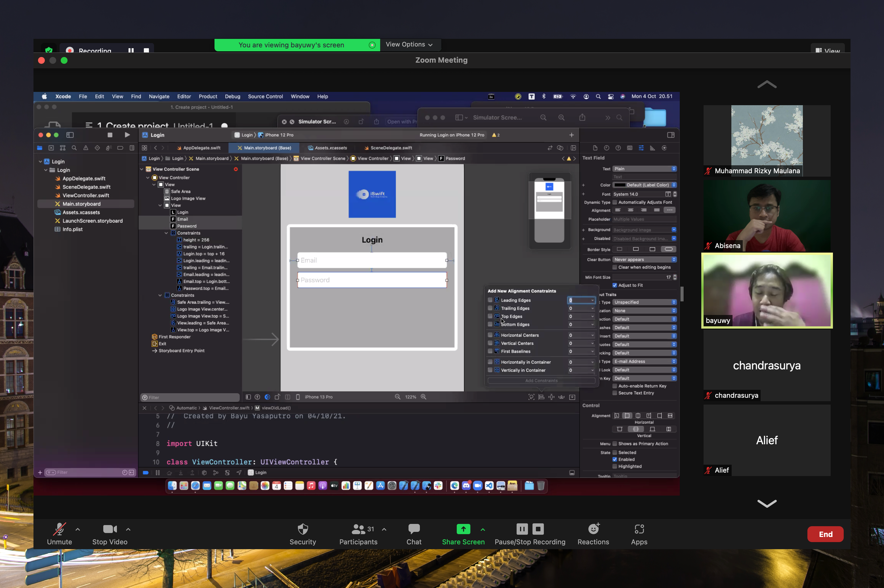Viewport: 884px width, 588px height.
Task: Open the Resolve Auto Layout Issues tool
Action: (562, 397)
